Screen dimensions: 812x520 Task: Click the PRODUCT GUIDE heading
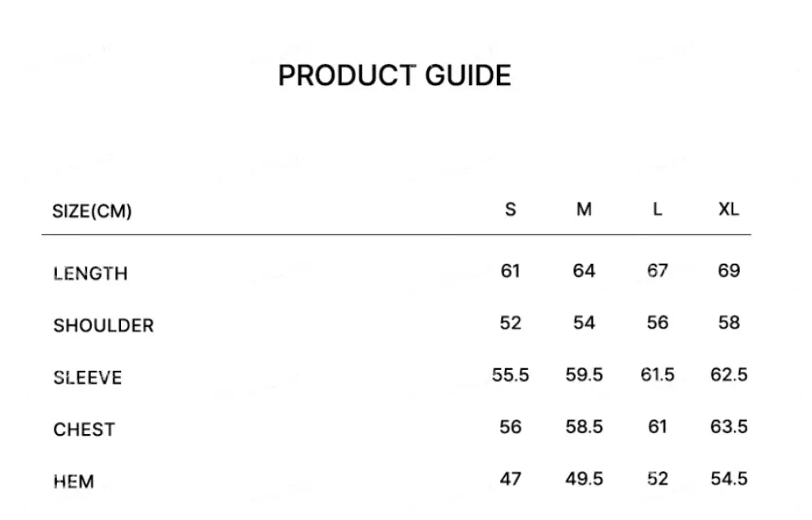point(395,75)
